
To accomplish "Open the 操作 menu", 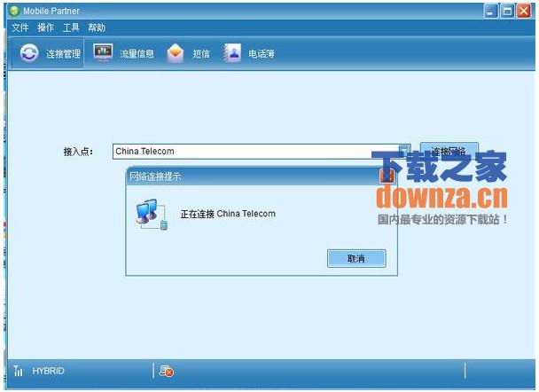I will (x=45, y=27).
